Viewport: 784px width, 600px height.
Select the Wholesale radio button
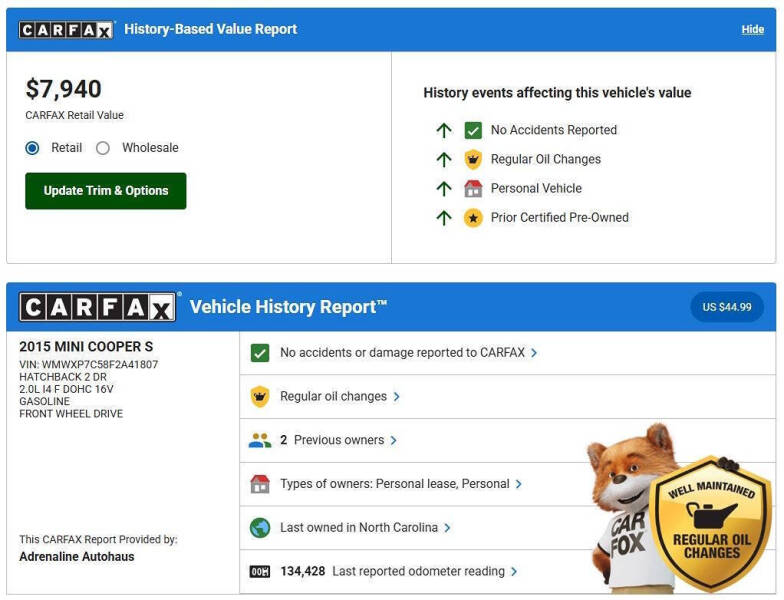tap(103, 148)
